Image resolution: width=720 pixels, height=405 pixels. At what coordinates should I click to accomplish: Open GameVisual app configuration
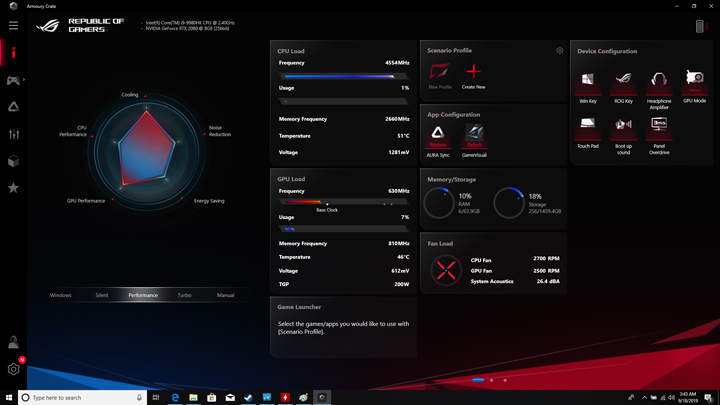pyautogui.click(x=474, y=136)
